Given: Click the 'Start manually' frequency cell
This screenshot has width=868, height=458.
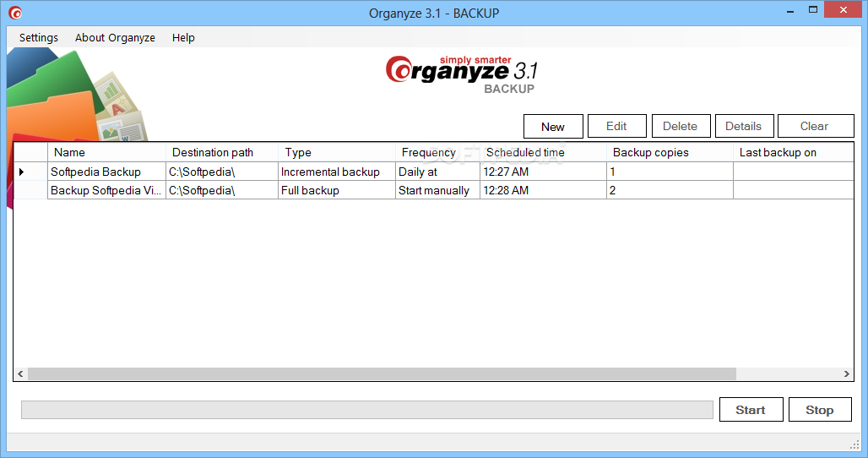Looking at the screenshot, I should pyautogui.click(x=437, y=190).
